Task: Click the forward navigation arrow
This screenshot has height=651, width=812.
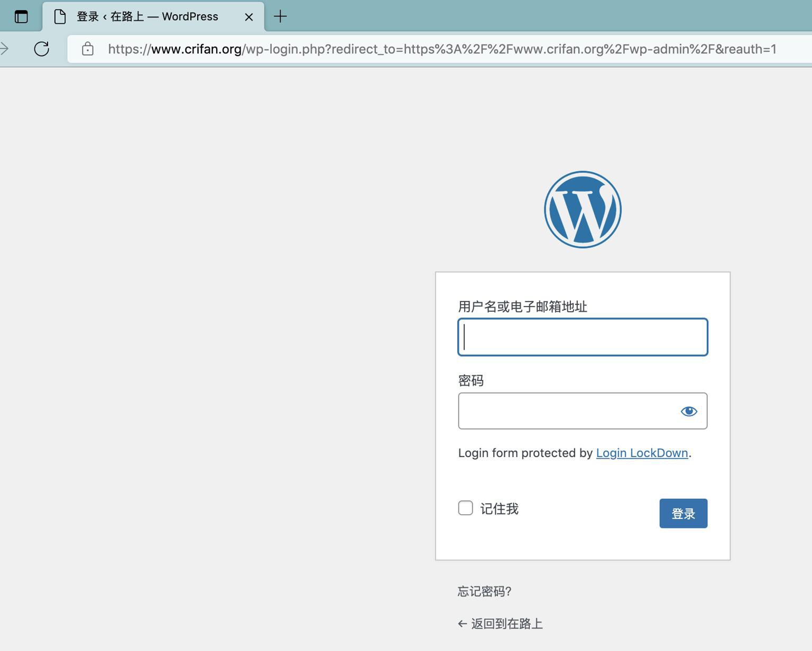Action: tap(4, 49)
